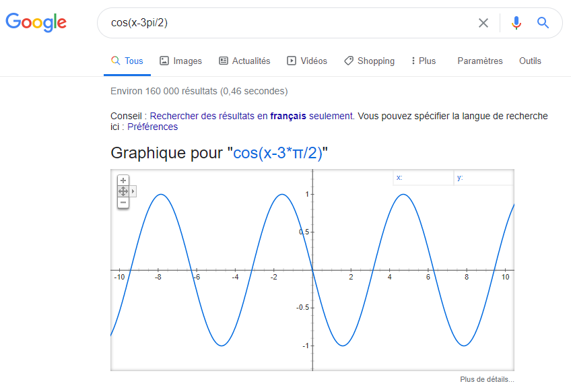
Task: Open the Images tab
Action: [x=180, y=61]
